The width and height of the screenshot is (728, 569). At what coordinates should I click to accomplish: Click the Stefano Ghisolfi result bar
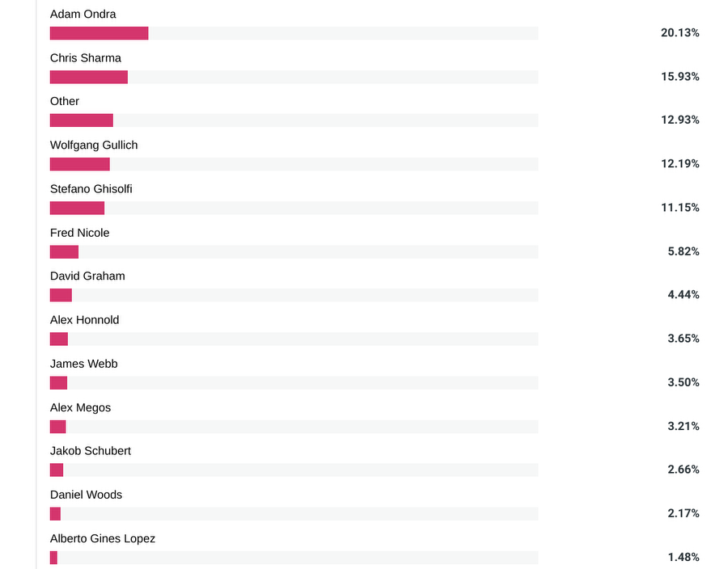[294, 209]
